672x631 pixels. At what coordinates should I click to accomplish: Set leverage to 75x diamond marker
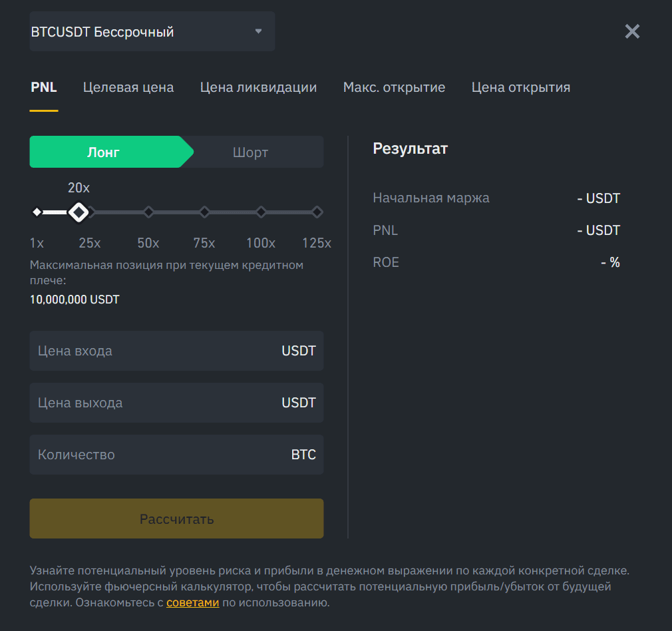click(x=204, y=212)
